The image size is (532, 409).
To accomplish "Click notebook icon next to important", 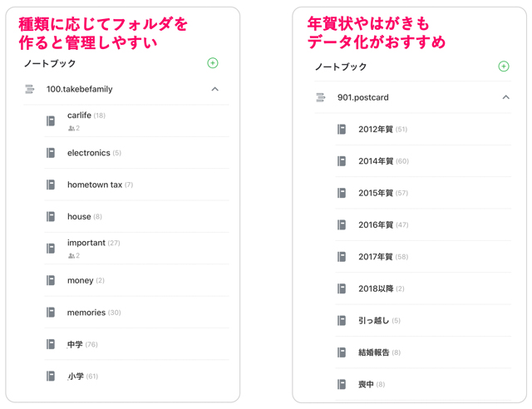I will point(51,249).
